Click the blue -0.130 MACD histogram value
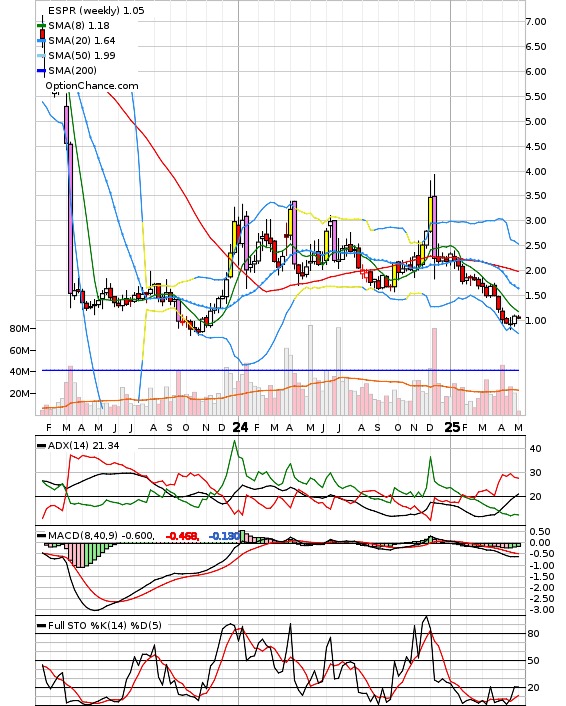The image size is (566, 706). pos(224,536)
